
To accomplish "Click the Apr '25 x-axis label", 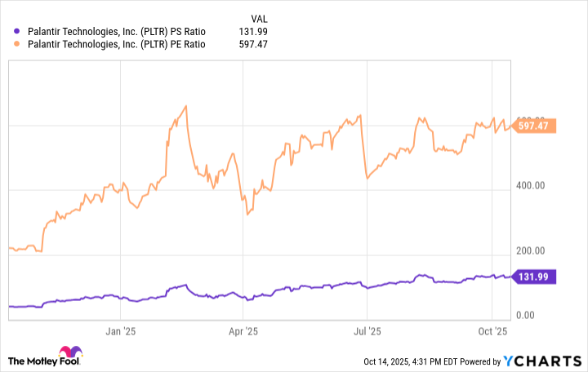I will [243, 332].
